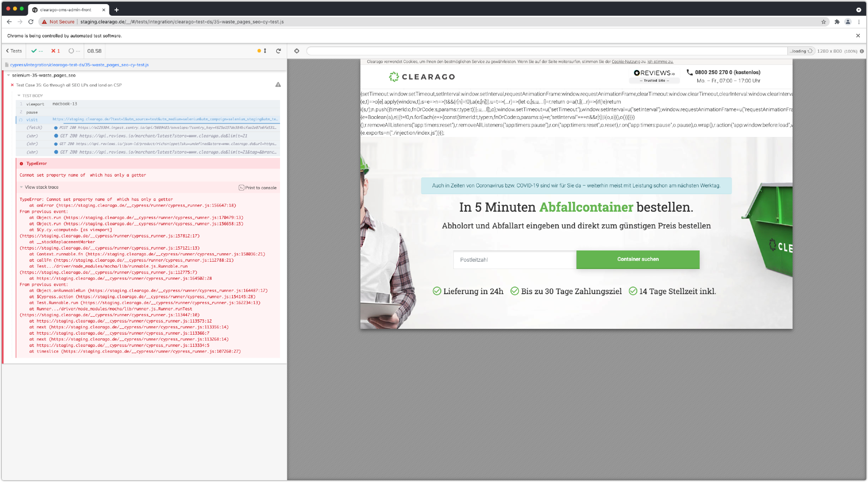Click the warning icon on Test Case 35

click(278, 85)
